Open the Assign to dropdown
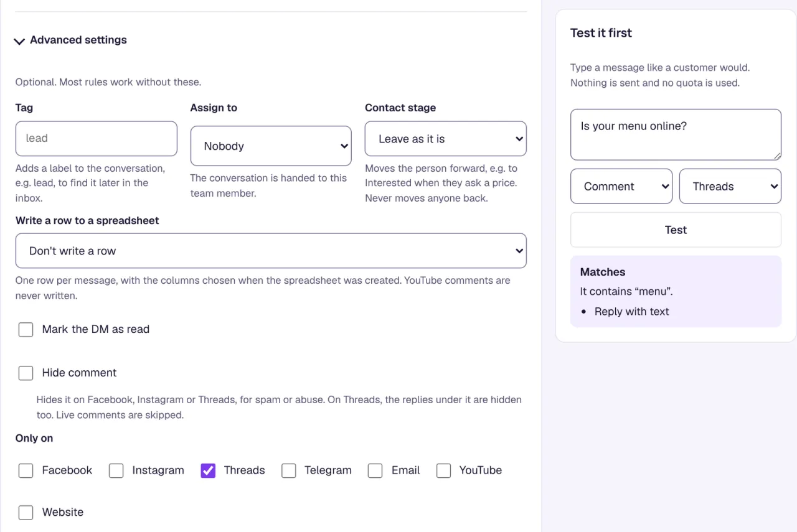797x532 pixels. tap(271, 146)
